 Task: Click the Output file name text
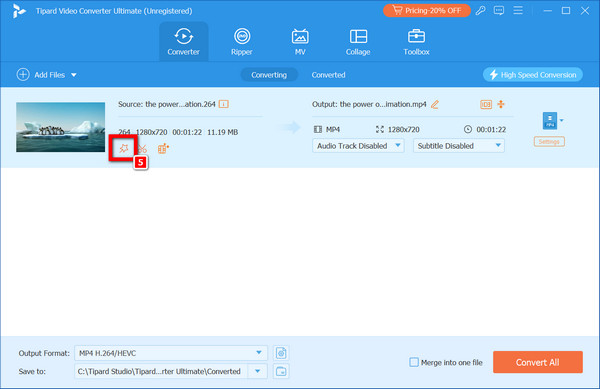point(369,104)
